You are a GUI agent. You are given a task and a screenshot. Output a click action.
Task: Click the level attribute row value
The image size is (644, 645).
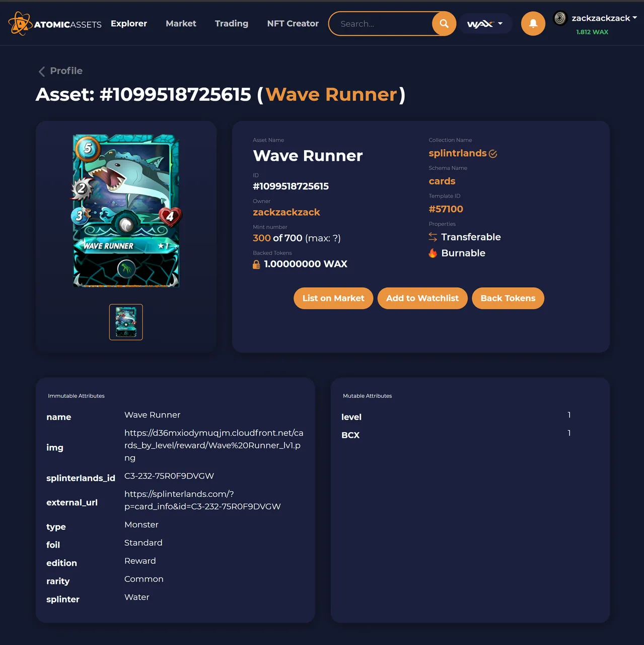[569, 415]
